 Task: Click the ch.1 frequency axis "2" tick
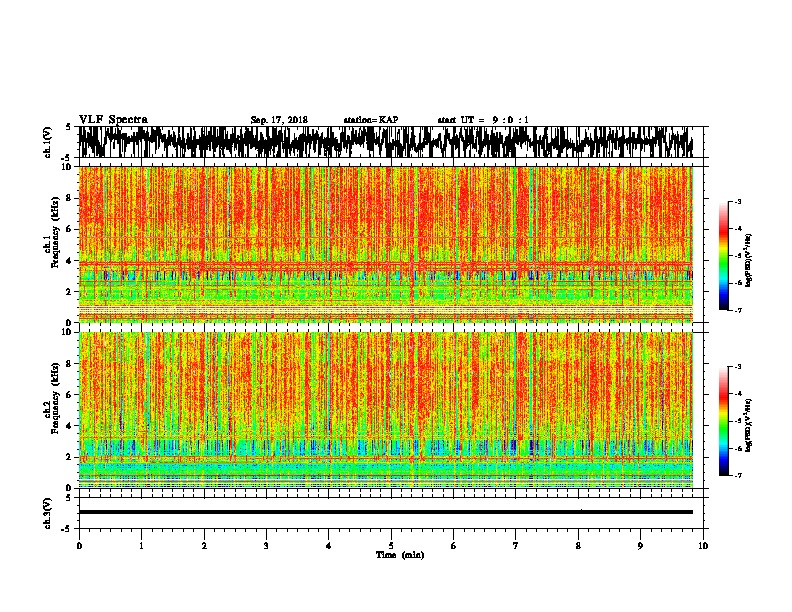pyautogui.click(x=69, y=291)
